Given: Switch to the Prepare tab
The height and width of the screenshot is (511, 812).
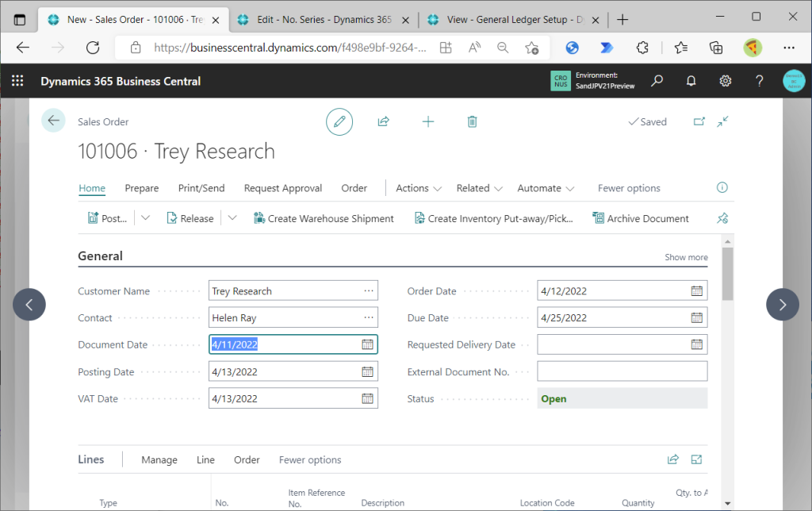Looking at the screenshot, I should point(142,188).
